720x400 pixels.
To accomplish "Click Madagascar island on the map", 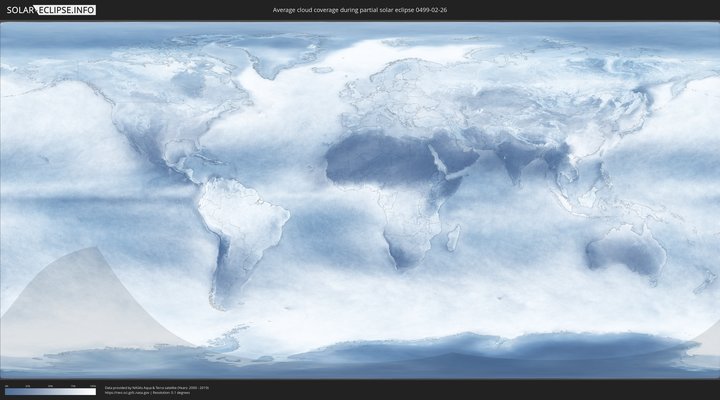I will (x=453, y=237).
